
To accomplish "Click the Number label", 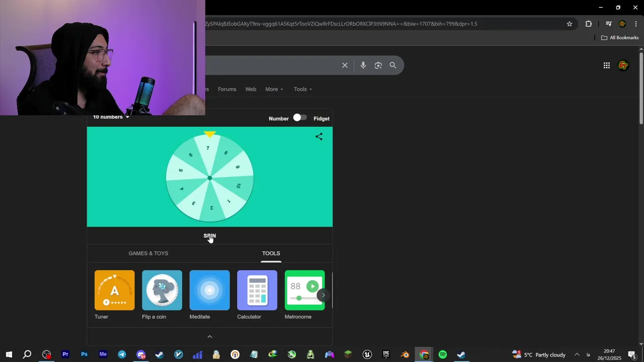I will click(279, 119).
